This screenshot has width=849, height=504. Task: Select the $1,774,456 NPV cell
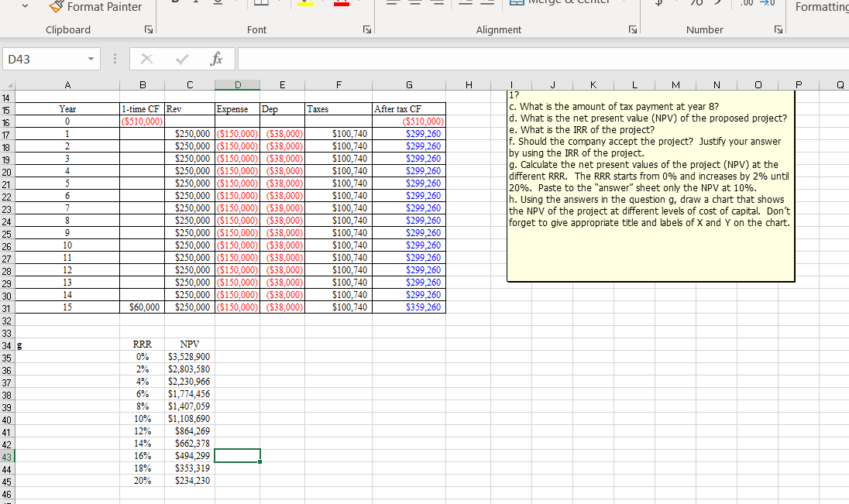(190, 394)
